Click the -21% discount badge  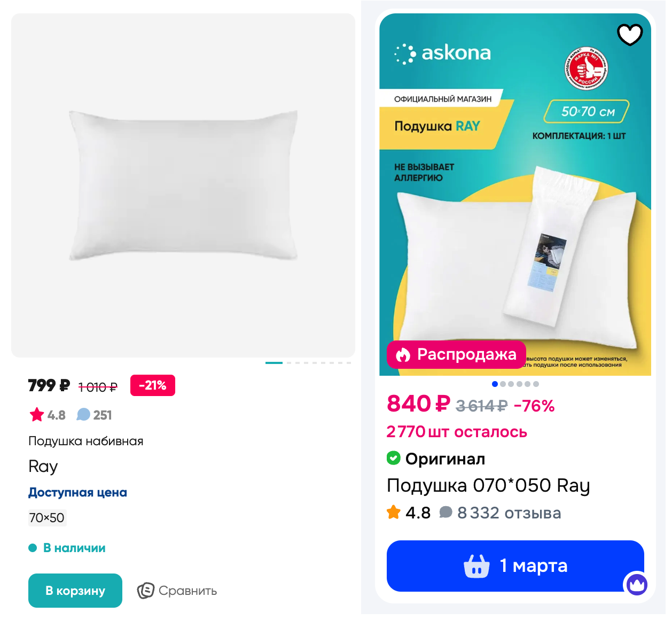tap(153, 385)
